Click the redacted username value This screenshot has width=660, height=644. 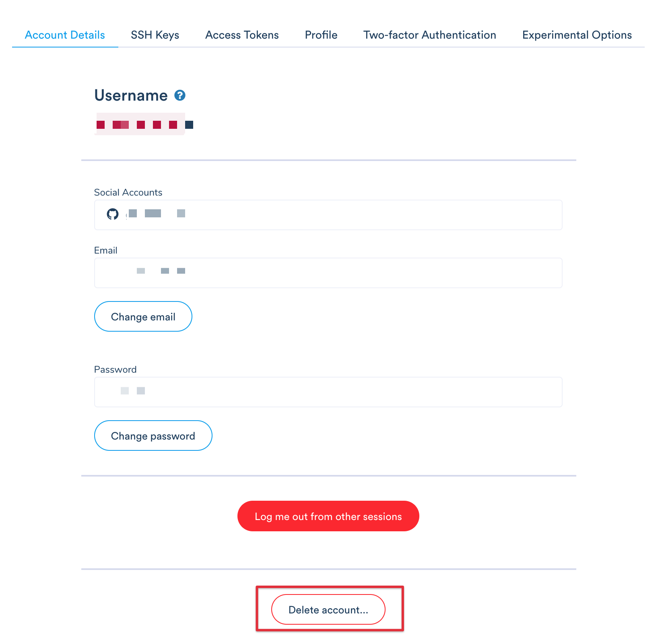tap(141, 125)
